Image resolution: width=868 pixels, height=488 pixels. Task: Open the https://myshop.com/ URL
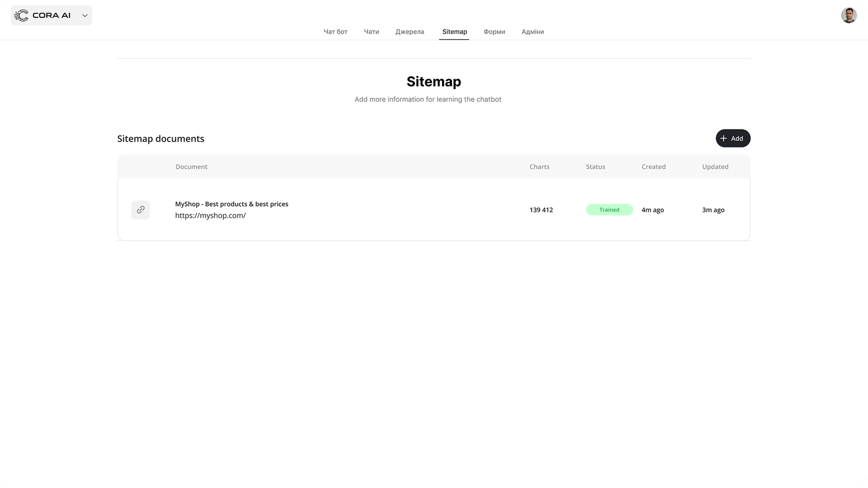pyautogui.click(x=210, y=216)
